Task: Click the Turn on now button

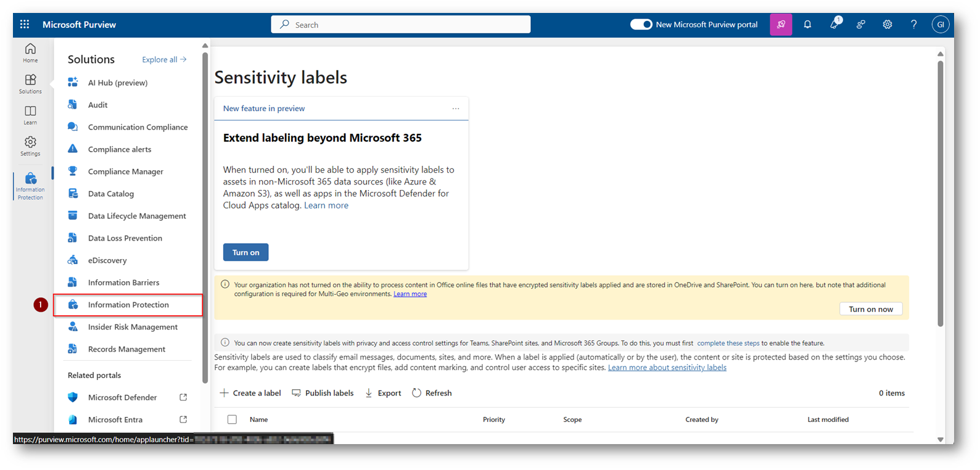Action: [x=870, y=309]
